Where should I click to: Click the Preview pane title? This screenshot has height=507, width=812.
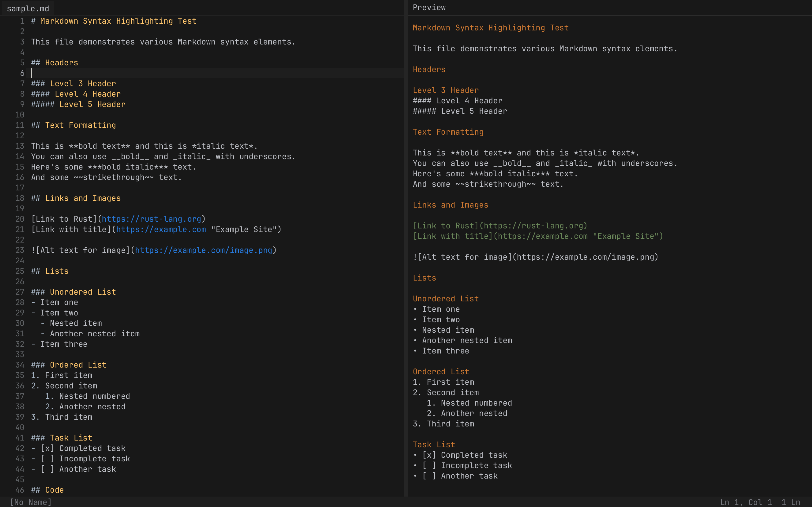coord(429,7)
